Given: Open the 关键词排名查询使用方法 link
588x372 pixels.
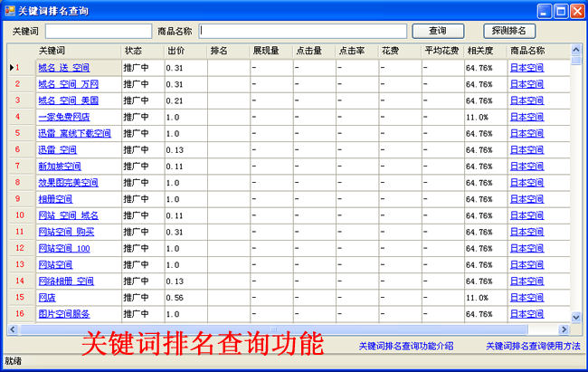Looking at the screenshot, I should click(533, 346).
